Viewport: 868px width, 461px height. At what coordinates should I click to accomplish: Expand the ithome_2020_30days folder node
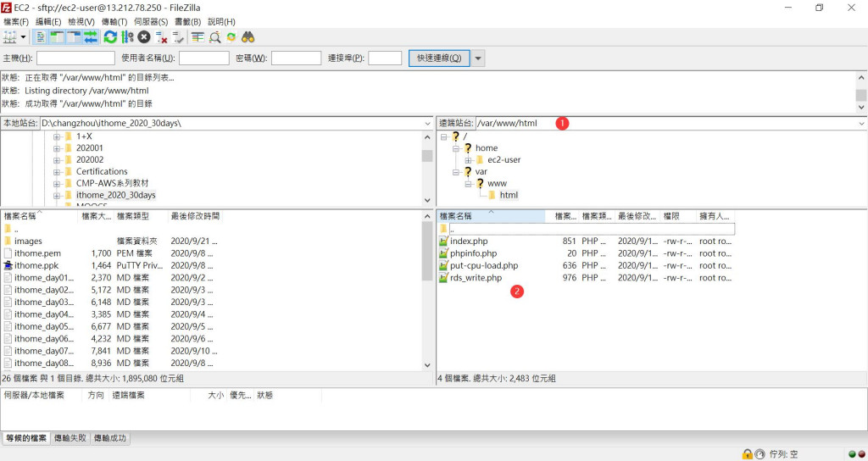57,196
